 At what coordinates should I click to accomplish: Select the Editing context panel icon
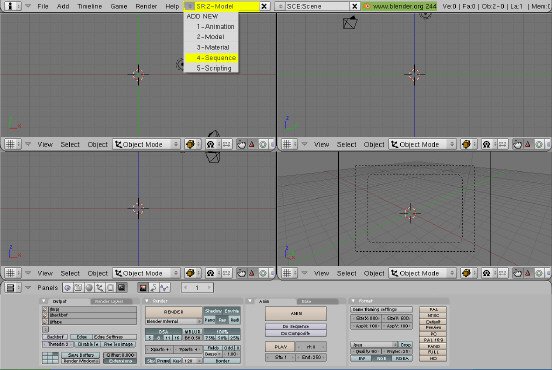(x=111, y=288)
